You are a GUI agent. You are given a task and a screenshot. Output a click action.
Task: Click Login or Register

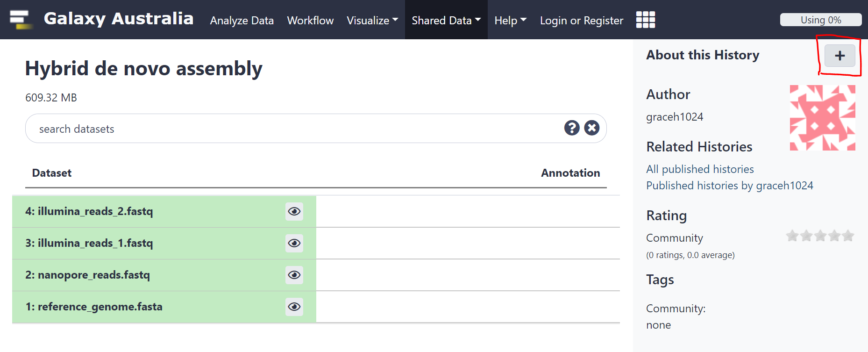[581, 21]
